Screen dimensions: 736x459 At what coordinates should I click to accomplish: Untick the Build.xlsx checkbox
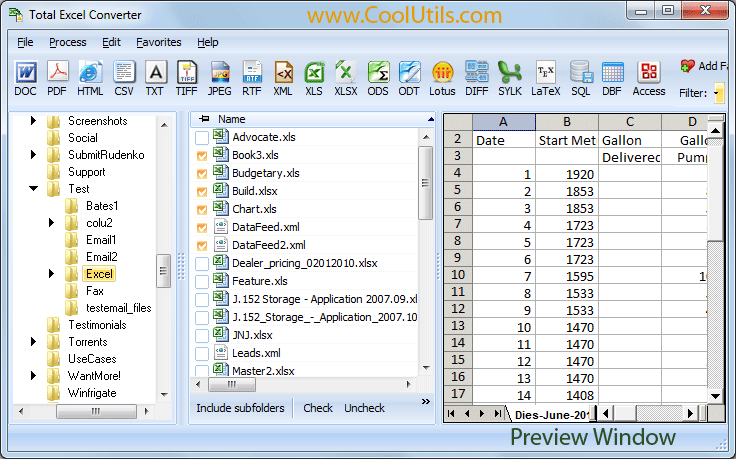tap(202, 192)
